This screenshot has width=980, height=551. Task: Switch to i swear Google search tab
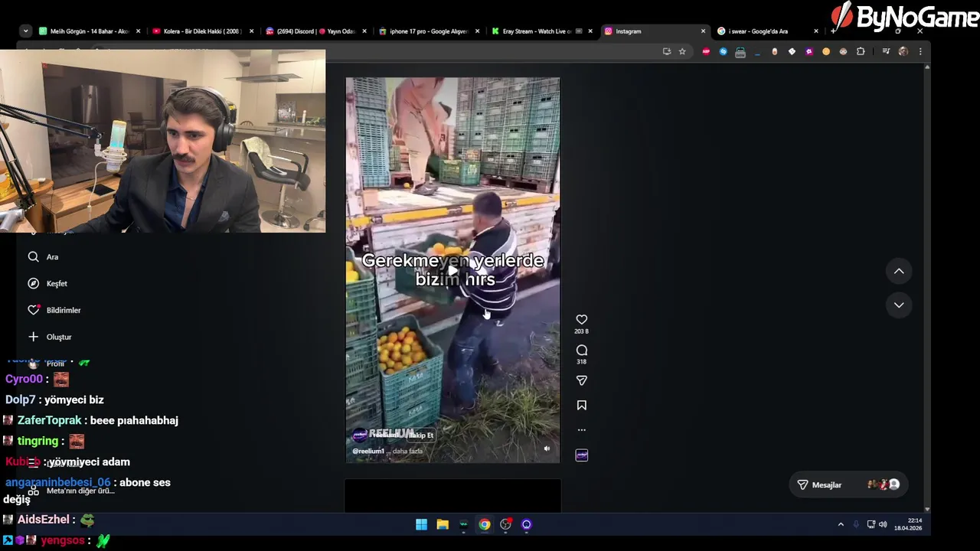(x=768, y=31)
